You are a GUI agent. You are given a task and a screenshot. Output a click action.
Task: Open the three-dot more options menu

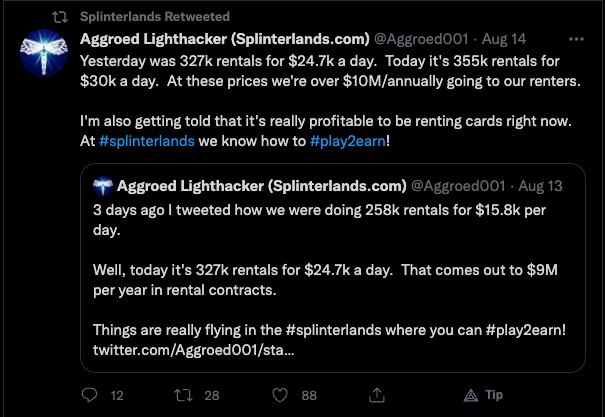(576, 39)
